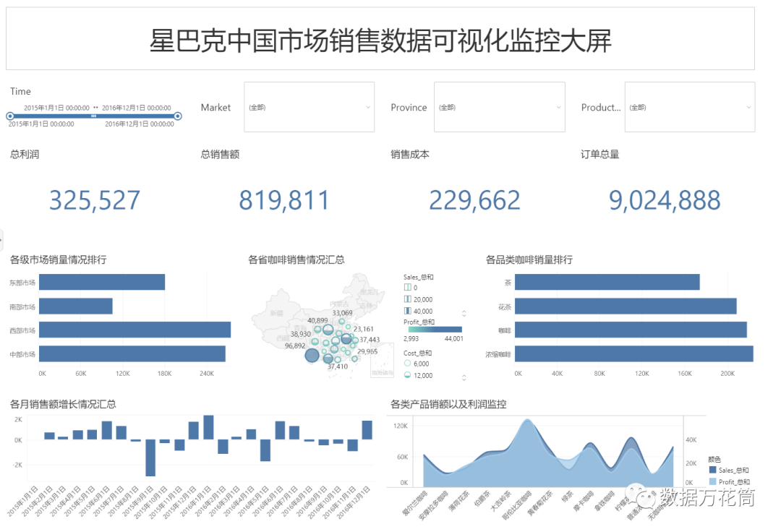
Task: Select the 西部市场 bar in market ranking
Action: click(x=135, y=330)
